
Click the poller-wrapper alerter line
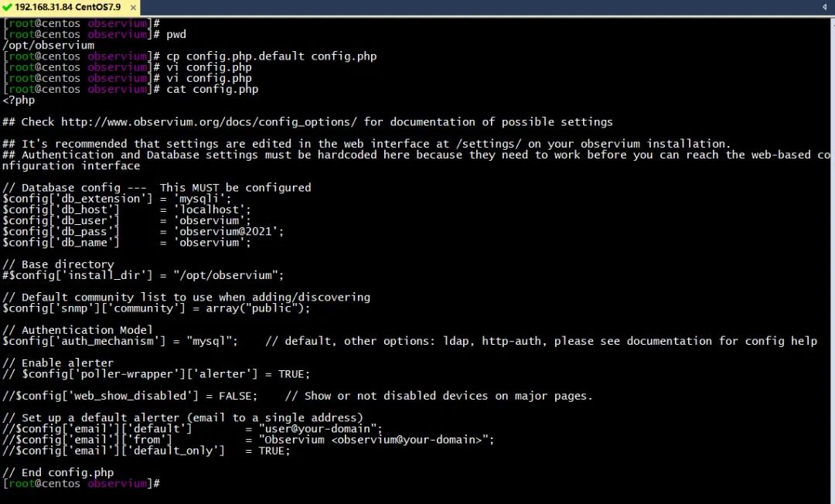pos(156,374)
